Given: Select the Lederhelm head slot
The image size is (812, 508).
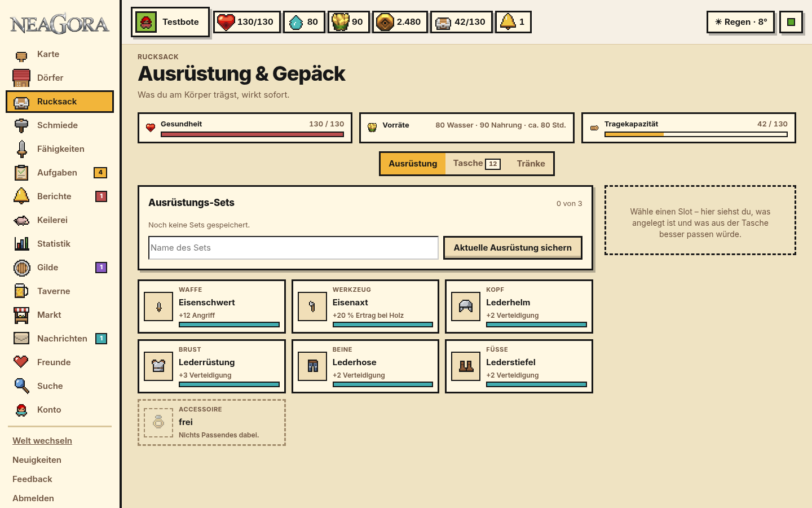Looking at the screenshot, I should click(x=519, y=306).
